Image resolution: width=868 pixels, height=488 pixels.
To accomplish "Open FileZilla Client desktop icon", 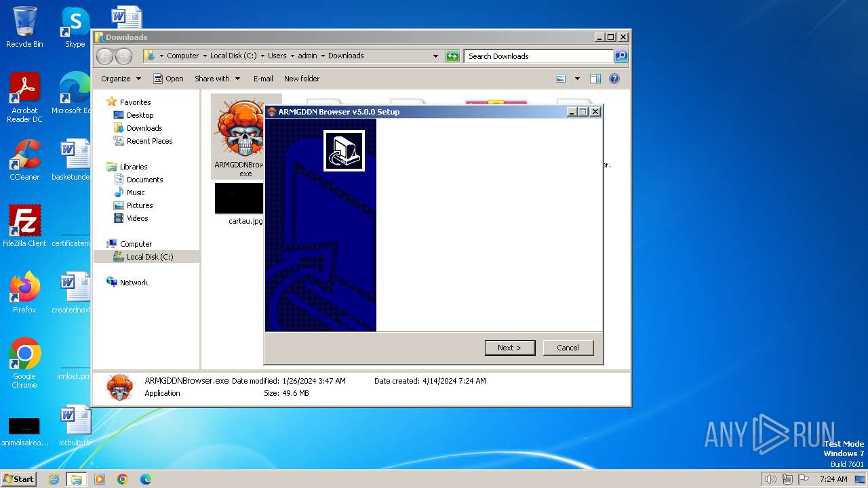I will pyautogui.click(x=24, y=226).
